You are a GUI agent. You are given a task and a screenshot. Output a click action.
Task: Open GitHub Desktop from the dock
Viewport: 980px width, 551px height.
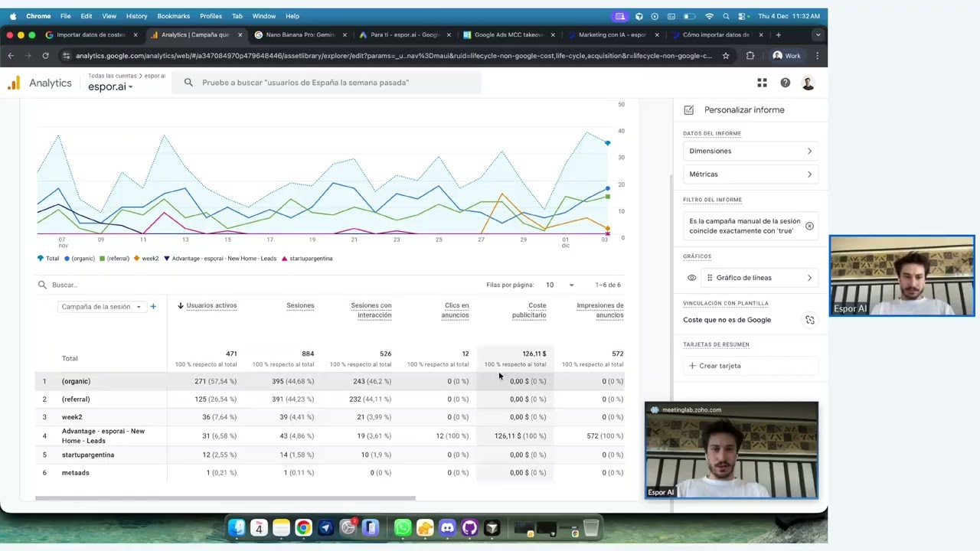(x=469, y=528)
